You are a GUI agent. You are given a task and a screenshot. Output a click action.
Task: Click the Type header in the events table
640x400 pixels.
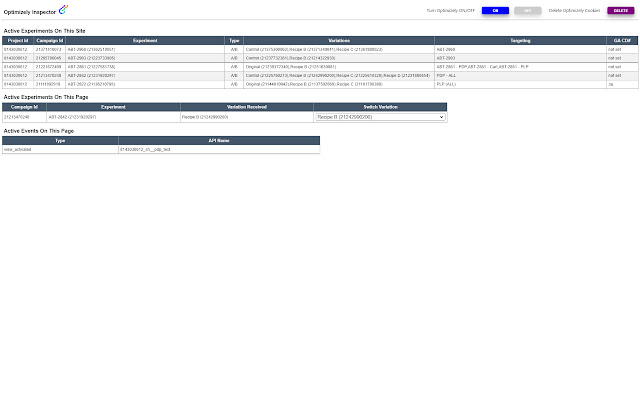60,140
